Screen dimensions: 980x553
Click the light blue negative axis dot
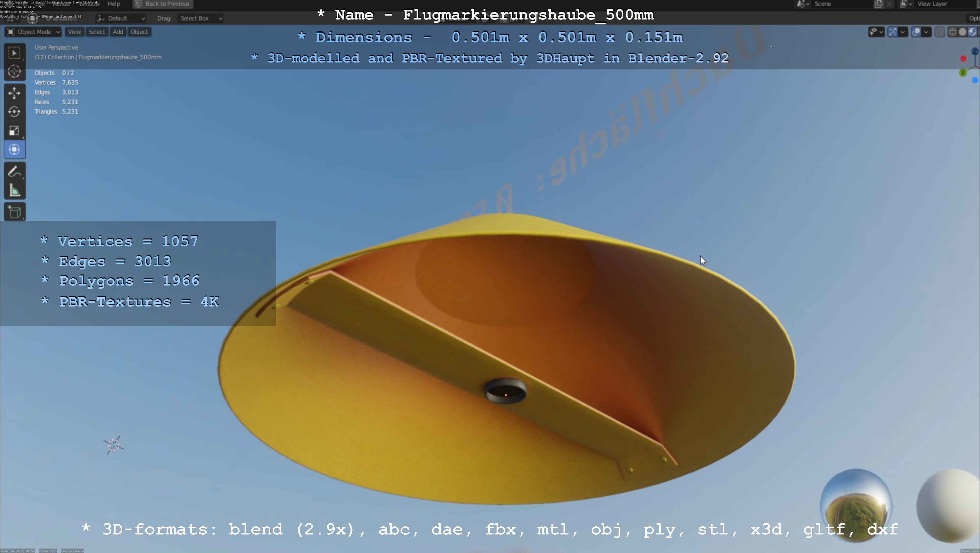[x=975, y=80]
